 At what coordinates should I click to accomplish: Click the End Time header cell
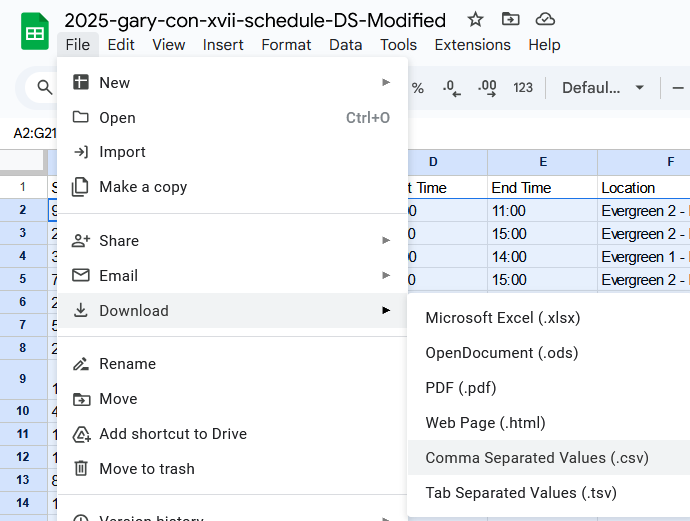pos(543,187)
